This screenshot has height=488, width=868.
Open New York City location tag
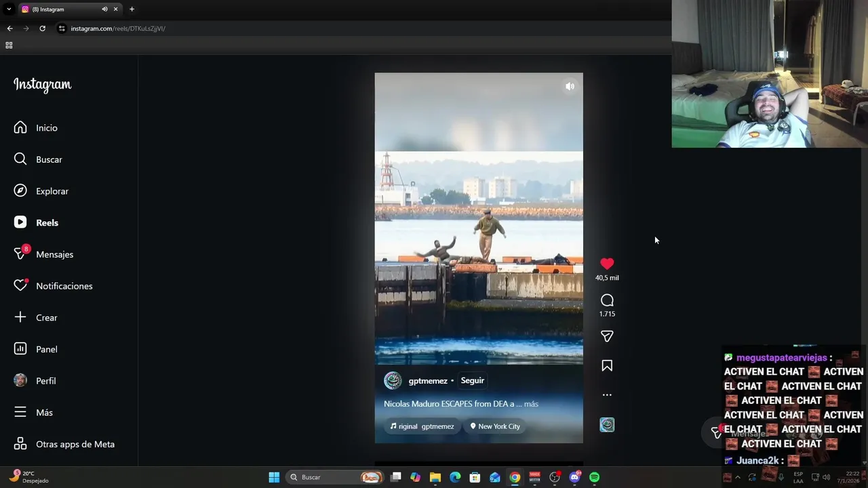(x=495, y=426)
